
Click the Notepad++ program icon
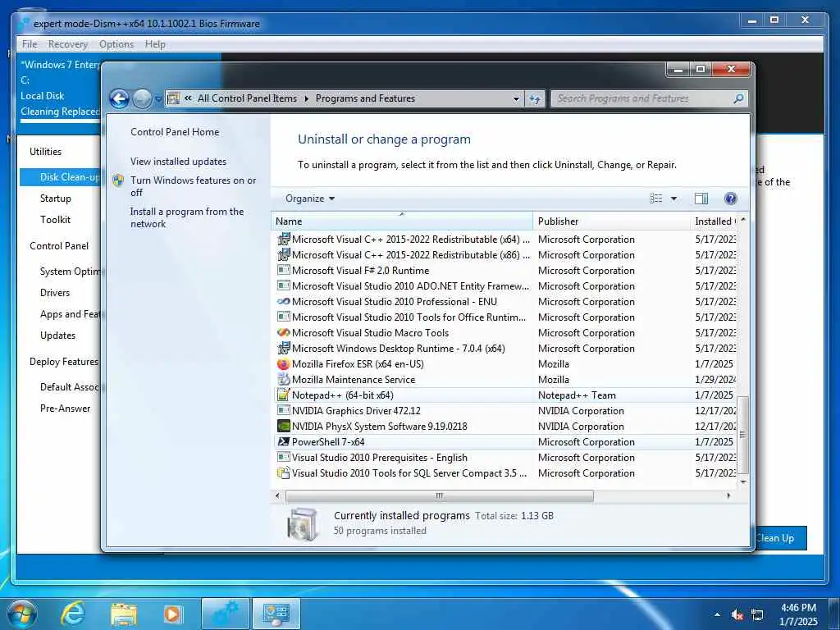(283, 395)
